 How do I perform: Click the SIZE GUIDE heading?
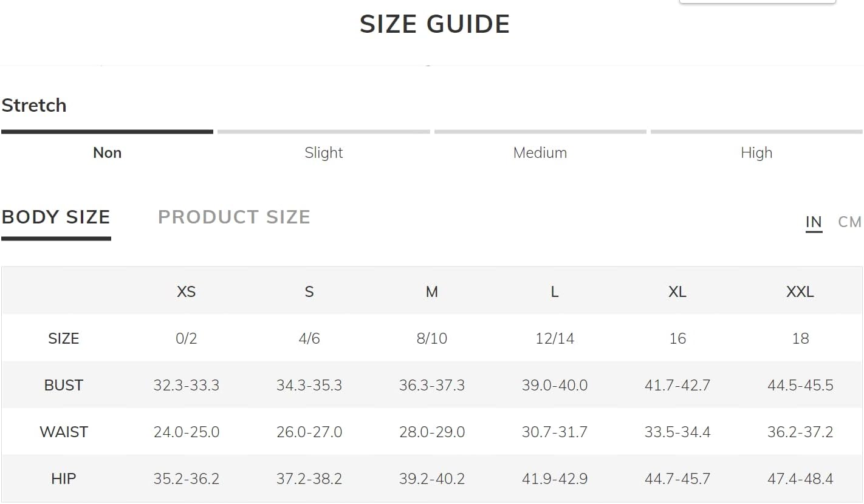(x=434, y=24)
